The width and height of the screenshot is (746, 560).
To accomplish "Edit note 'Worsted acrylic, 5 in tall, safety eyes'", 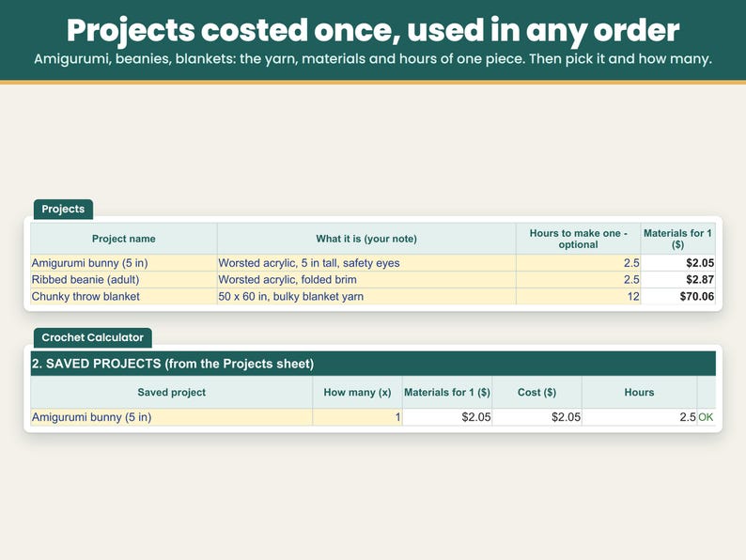I will point(366,263).
